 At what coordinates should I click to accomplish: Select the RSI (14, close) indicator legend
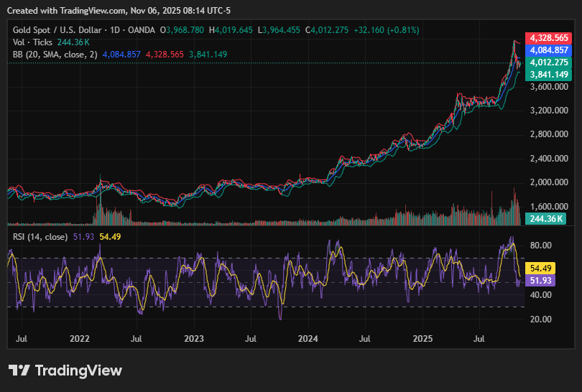(x=40, y=237)
